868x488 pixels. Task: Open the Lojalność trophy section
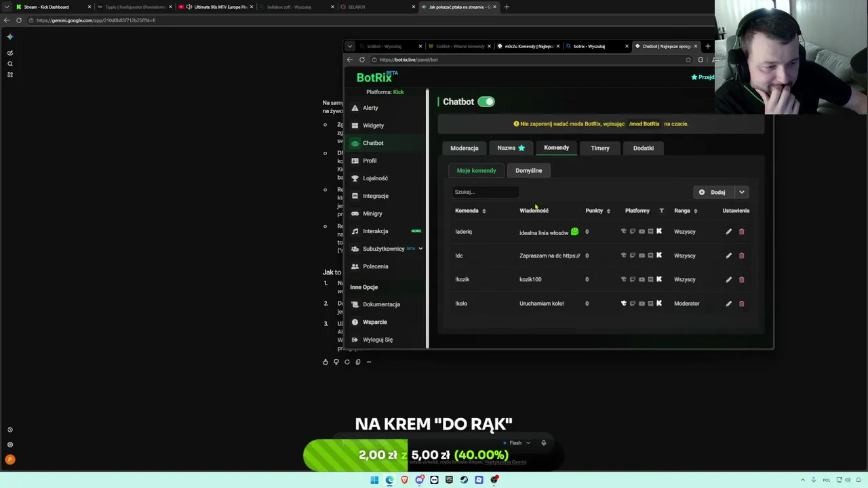click(375, 178)
